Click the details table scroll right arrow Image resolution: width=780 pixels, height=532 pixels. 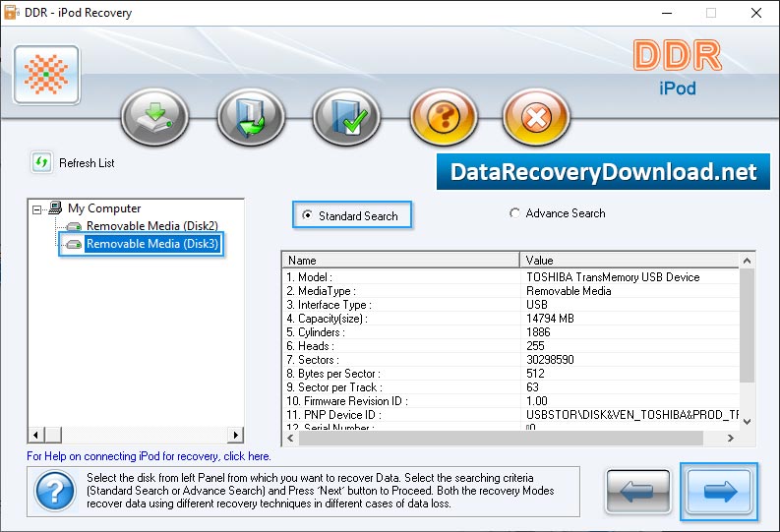[x=730, y=438]
